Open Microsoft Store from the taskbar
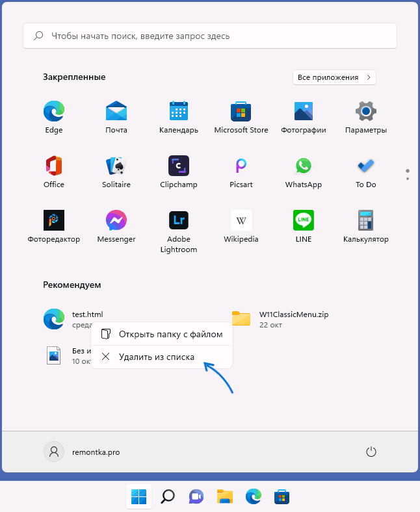Image resolution: width=420 pixels, height=512 pixels. point(282,496)
